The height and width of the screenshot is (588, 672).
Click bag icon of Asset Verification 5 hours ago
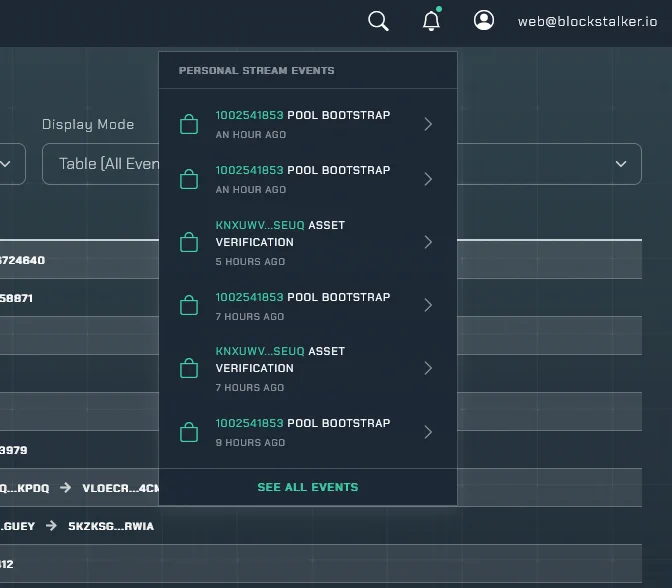(x=189, y=242)
